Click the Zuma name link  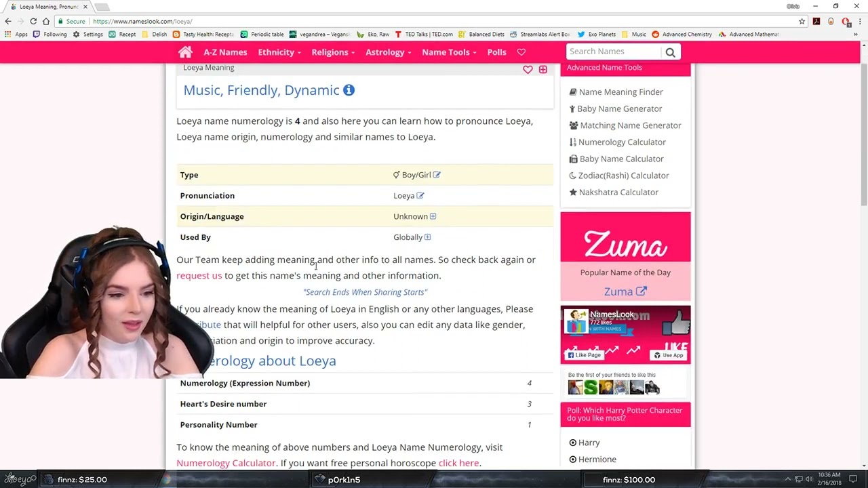(x=618, y=291)
